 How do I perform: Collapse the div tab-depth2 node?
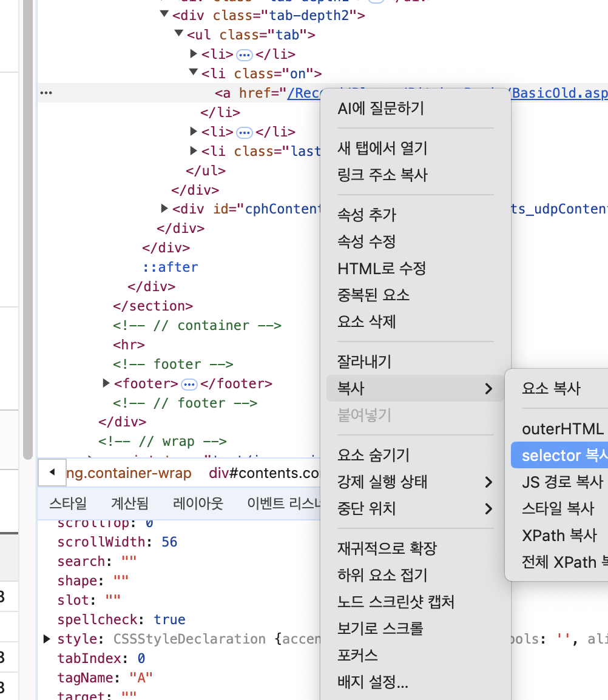[x=164, y=14]
